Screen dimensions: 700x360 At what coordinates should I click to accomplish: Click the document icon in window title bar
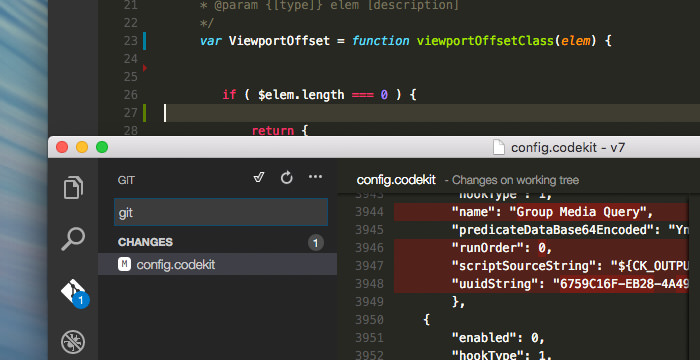tap(499, 147)
